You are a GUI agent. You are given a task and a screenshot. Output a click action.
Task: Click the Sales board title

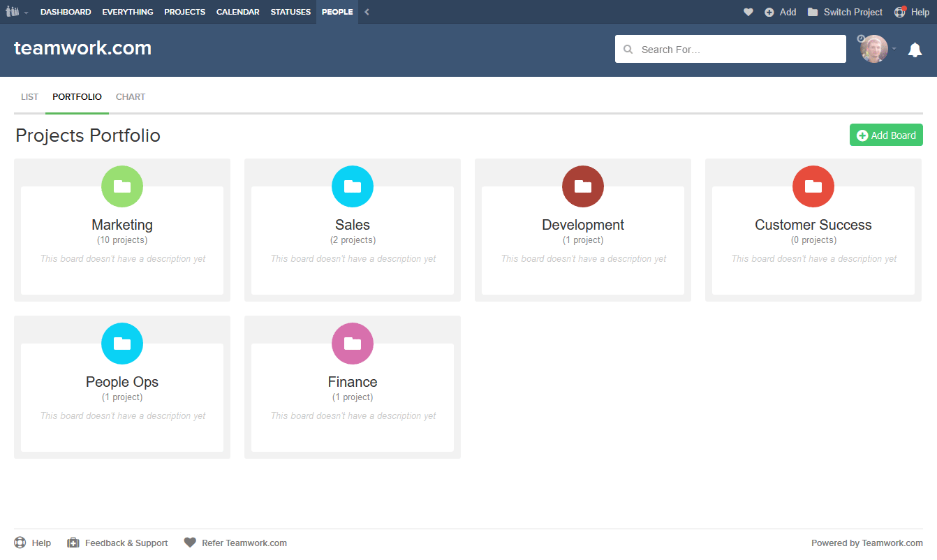[x=353, y=225]
